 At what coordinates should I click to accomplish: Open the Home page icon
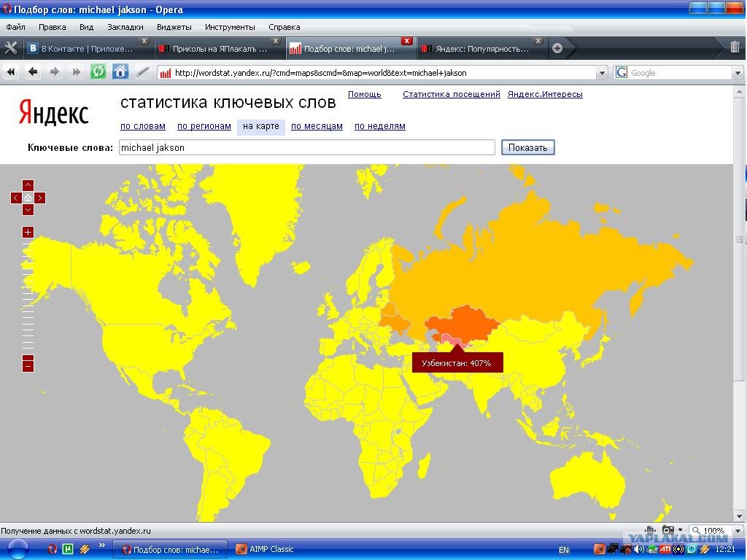pos(120,72)
